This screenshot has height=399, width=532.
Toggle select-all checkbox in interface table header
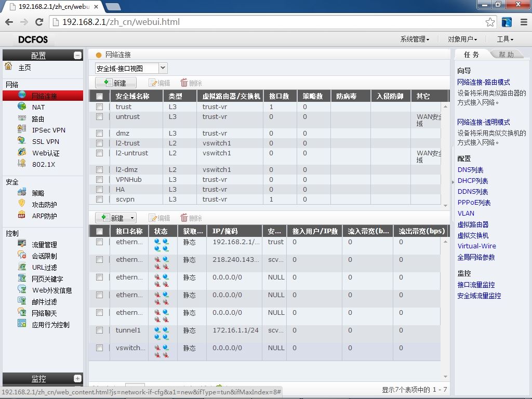pyautogui.click(x=99, y=231)
